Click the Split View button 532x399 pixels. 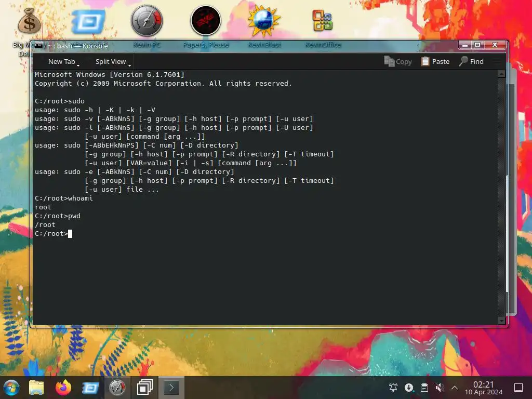pyautogui.click(x=111, y=61)
